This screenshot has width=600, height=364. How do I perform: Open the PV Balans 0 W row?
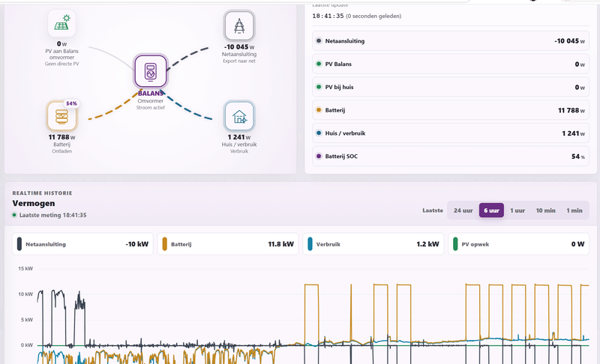click(x=451, y=64)
